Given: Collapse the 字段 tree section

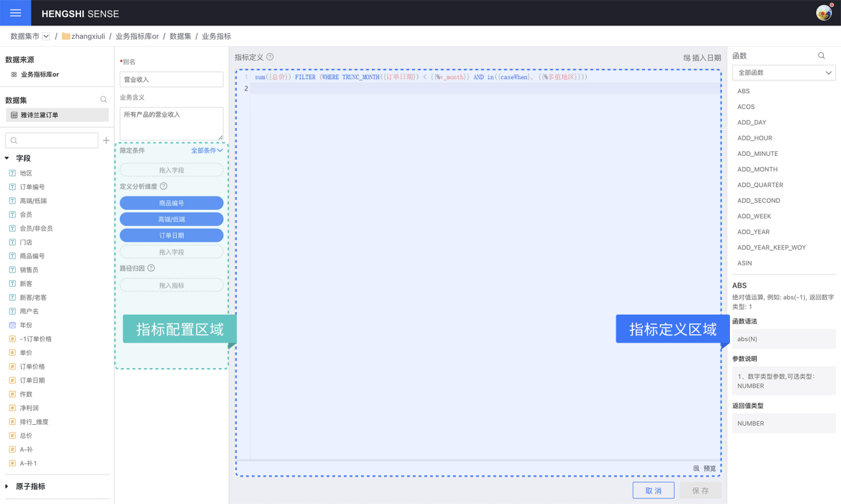Looking at the screenshot, I should pos(8,158).
